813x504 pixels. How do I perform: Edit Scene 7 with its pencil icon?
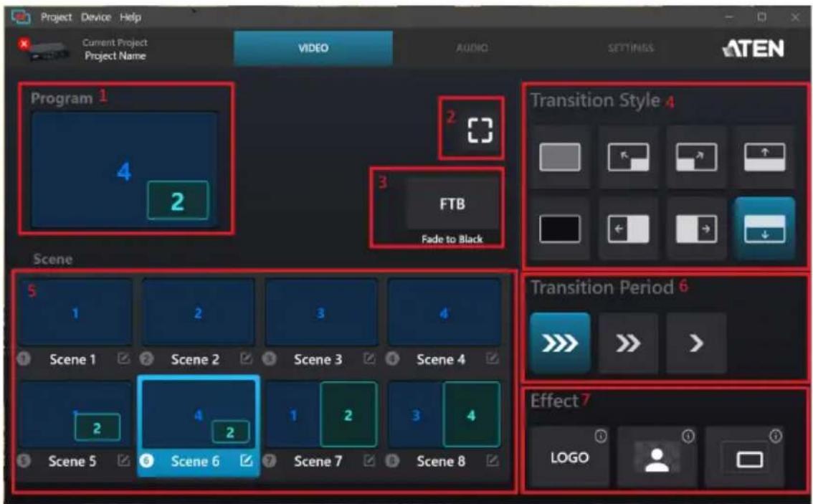[x=369, y=460]
